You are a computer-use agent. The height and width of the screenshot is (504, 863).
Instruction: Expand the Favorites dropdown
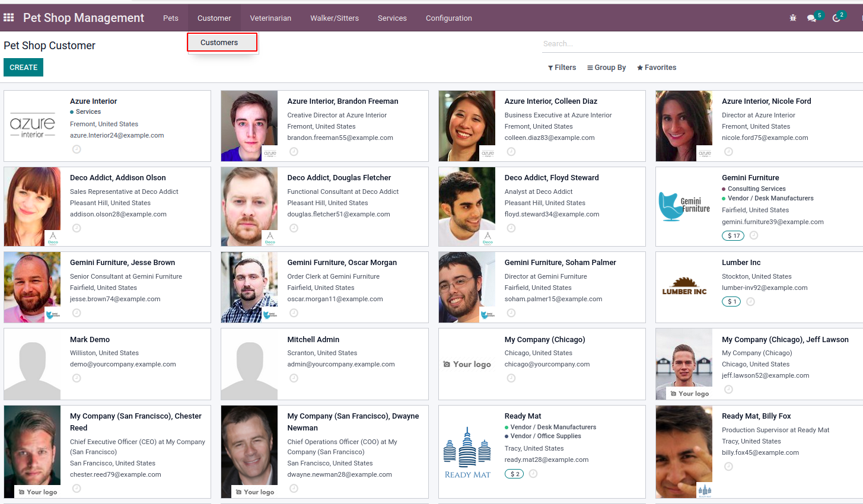click(657, 68)
